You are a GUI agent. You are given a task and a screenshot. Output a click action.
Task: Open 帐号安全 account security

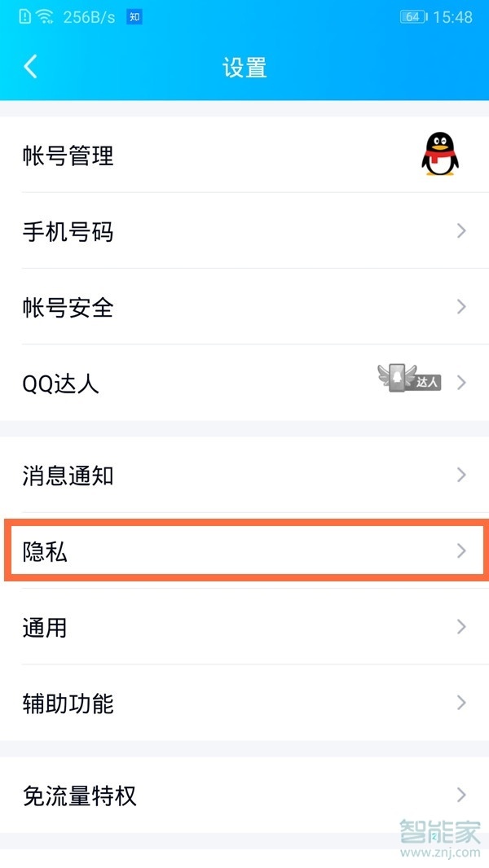(244, 308)
